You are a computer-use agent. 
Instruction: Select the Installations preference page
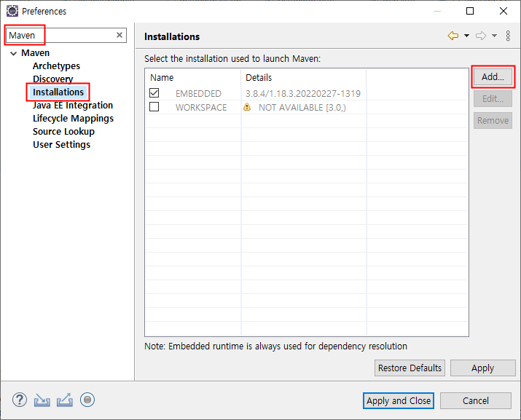pos(58,92)
